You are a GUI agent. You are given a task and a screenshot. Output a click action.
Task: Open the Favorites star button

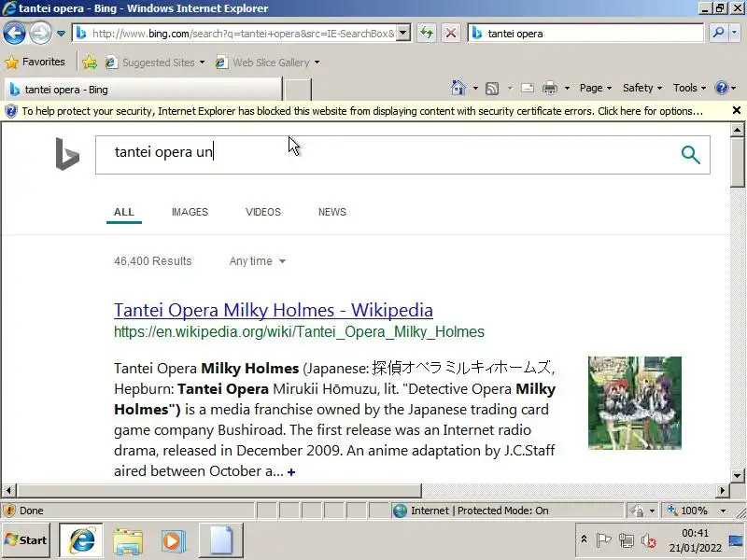click(x=35, y=62)
